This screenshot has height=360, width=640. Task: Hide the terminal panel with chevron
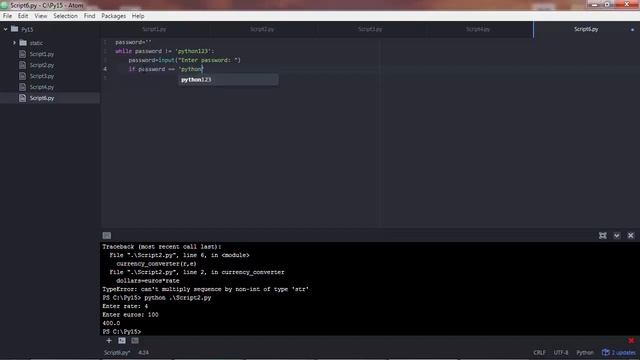pyautogui.click(x=617, y=236)
